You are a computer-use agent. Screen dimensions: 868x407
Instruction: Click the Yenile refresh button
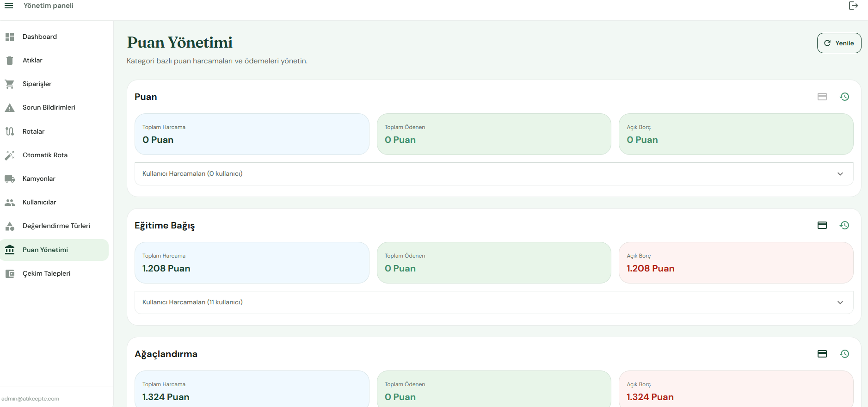839,43
